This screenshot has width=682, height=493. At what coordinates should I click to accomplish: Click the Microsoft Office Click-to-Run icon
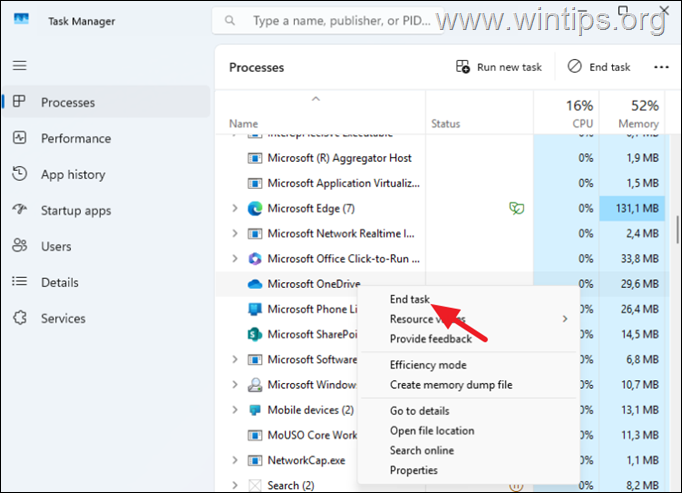pyautogui.click(x=254, y=259)
